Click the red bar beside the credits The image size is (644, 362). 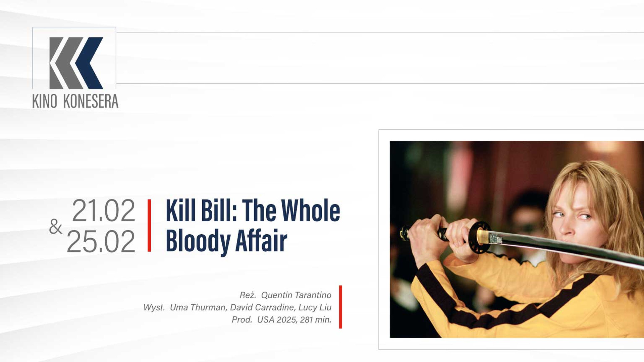tap(340, 307)
